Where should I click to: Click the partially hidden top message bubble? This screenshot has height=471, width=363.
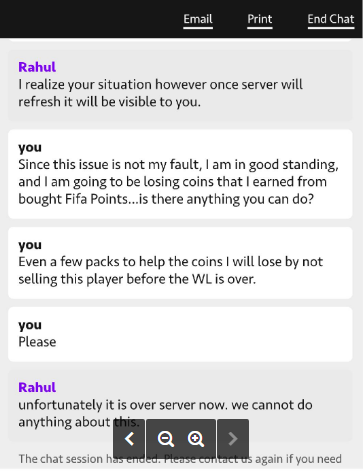coord(180,40)
